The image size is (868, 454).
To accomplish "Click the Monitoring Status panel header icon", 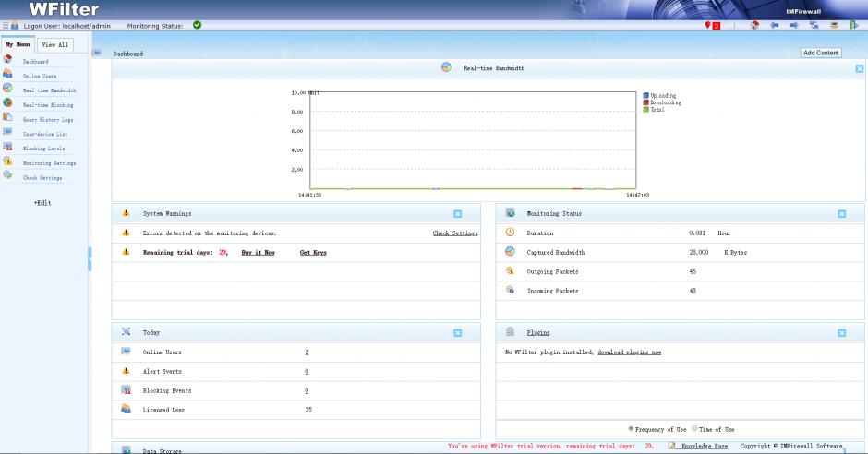I will (510, 213).
